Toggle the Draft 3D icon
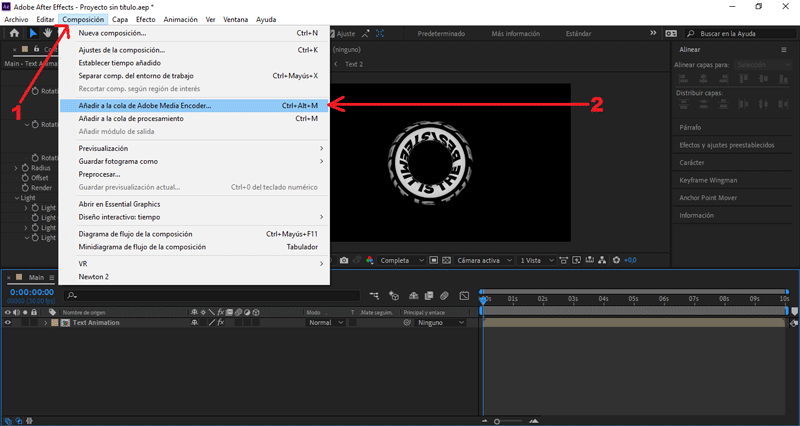Image resolution: width=800 pixels, height=426 pixels. click(394, 295)
